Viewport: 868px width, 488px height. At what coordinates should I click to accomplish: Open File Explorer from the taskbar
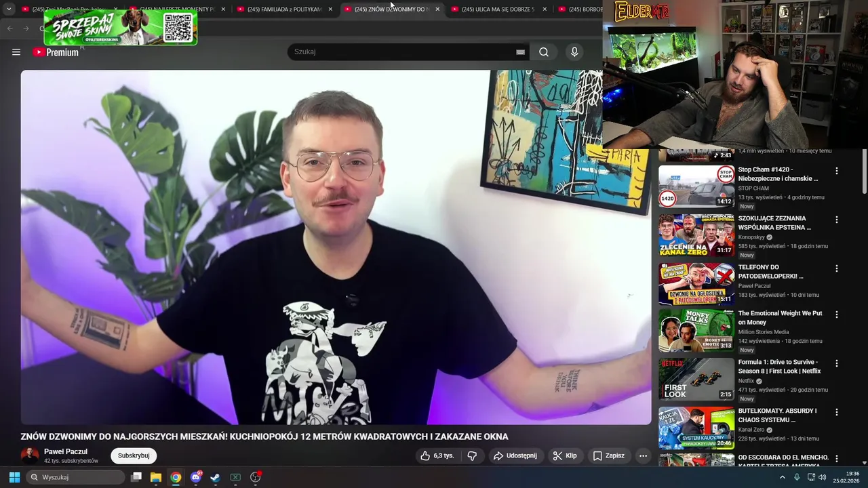tap(156, 477)
